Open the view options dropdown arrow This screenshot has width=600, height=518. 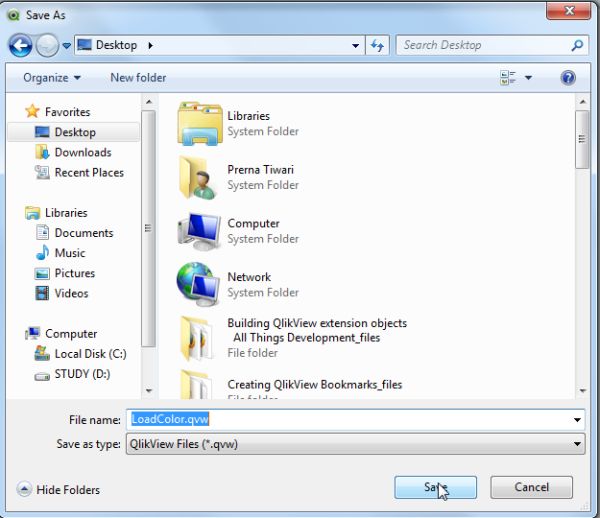528,78
